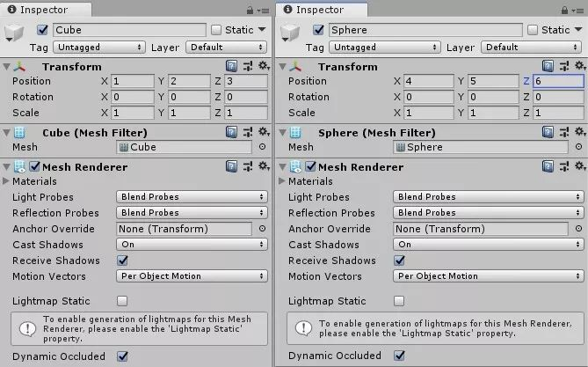Image resolution: width=588 pixels, height=367 pixels.
Task: Toggle the Sphere active checkbox
Action: 318,30
